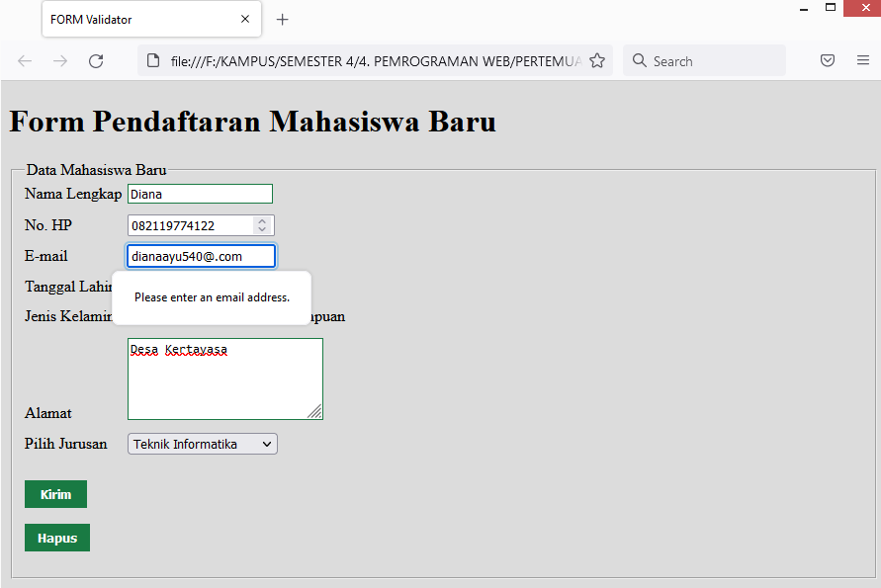Click the forward navigation arrow

[59, 60]
